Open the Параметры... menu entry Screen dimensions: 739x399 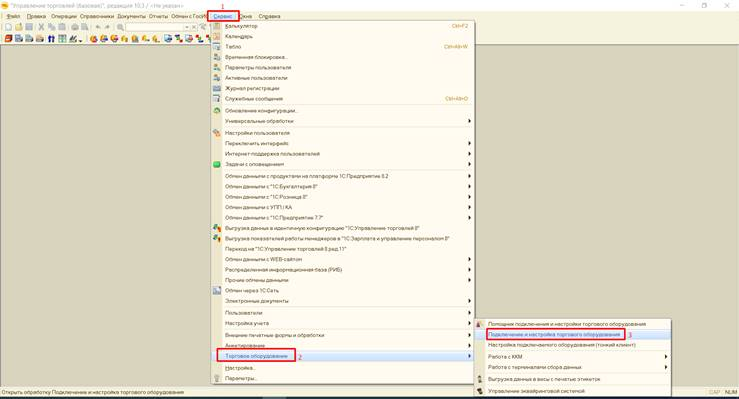point(343,378)
